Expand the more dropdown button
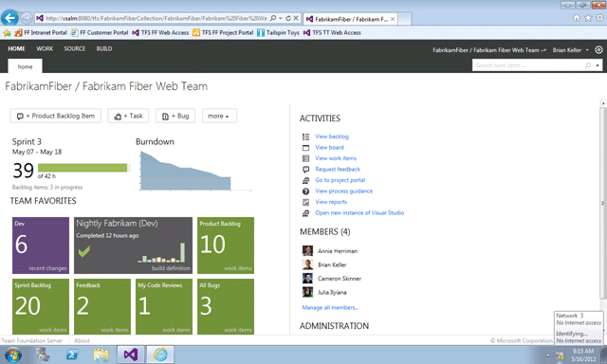 pyautogui.click(x=219, y=116)
